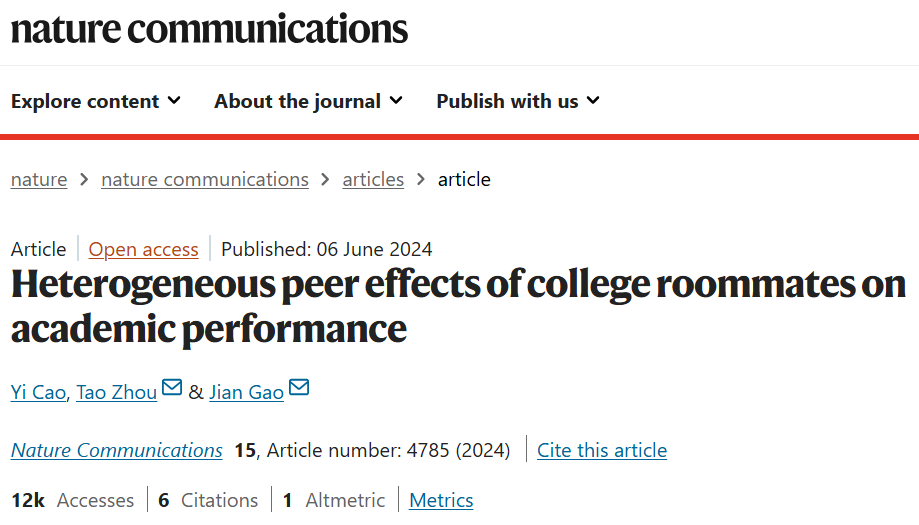Open the nature communications breadcrumb
The image size is (919, 525).
[205, 180]
